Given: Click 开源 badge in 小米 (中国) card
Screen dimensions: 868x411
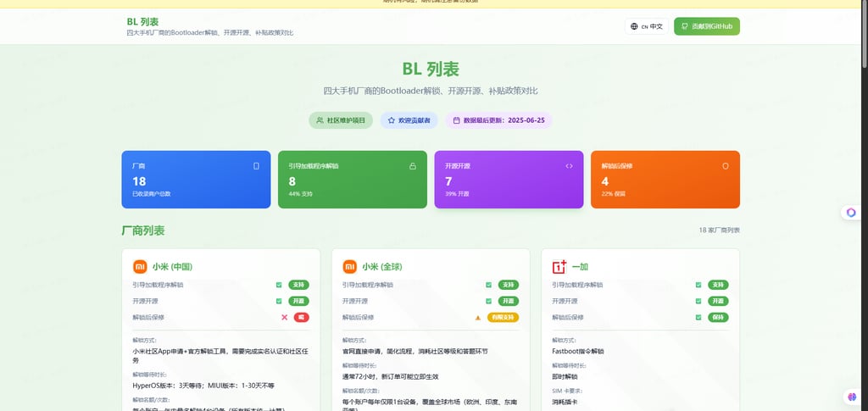Looking at the screenshot, I should [x=298, y=301].
